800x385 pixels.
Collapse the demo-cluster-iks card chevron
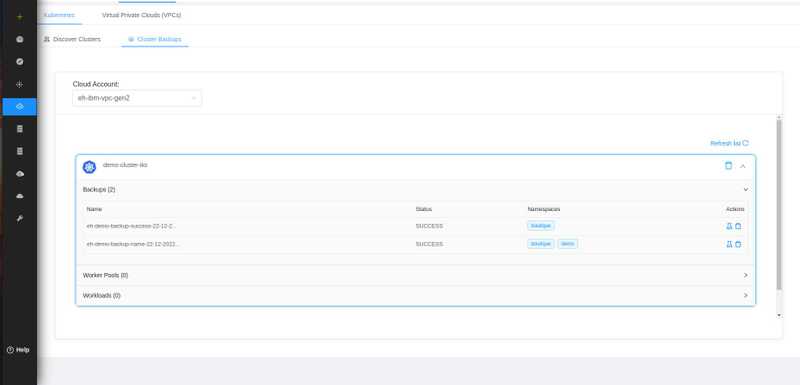(743, 166)
